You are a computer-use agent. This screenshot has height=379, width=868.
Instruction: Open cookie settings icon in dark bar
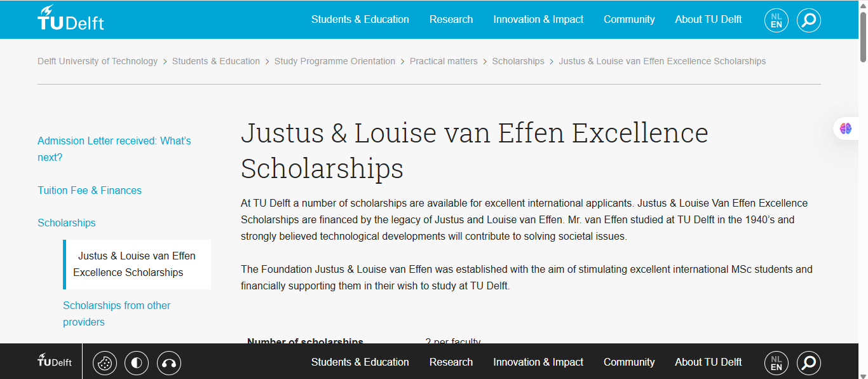[x=105, y=363]
